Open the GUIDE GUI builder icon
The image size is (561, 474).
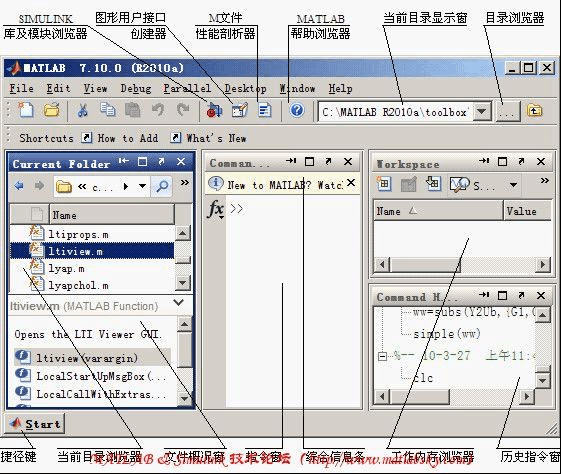tap(239, 110)
